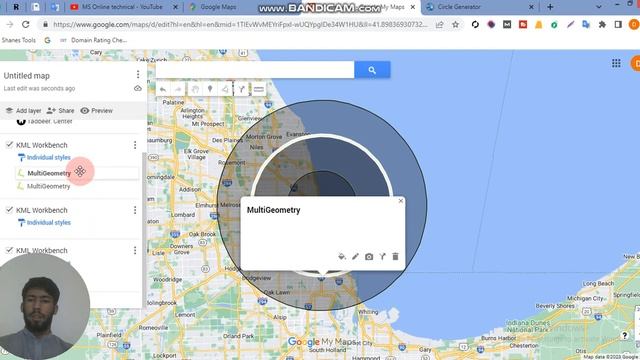This screenshot has width=640, height=360.
Task: Select the hand (select items) tool
Action: pyautogui.click(x=195, y=89)
